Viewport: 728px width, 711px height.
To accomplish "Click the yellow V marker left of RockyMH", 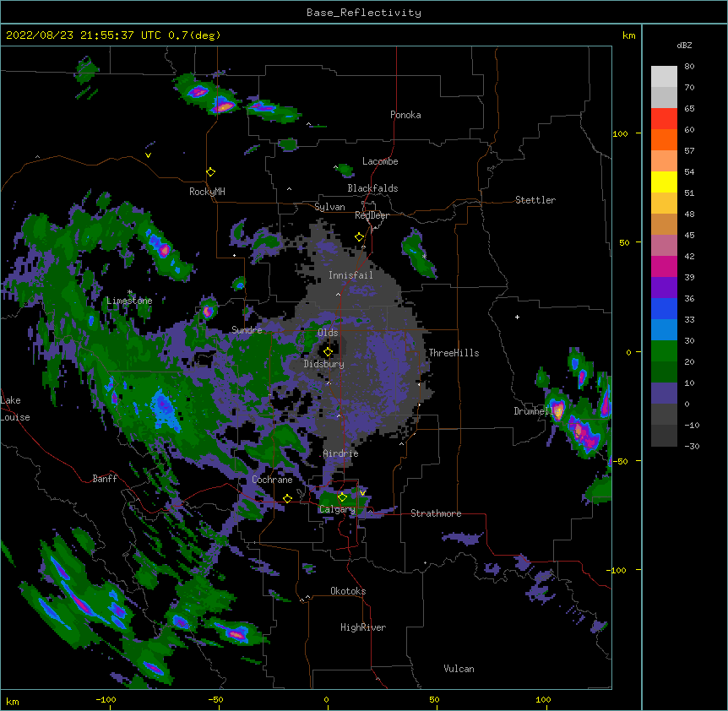I will click(148, 155).
